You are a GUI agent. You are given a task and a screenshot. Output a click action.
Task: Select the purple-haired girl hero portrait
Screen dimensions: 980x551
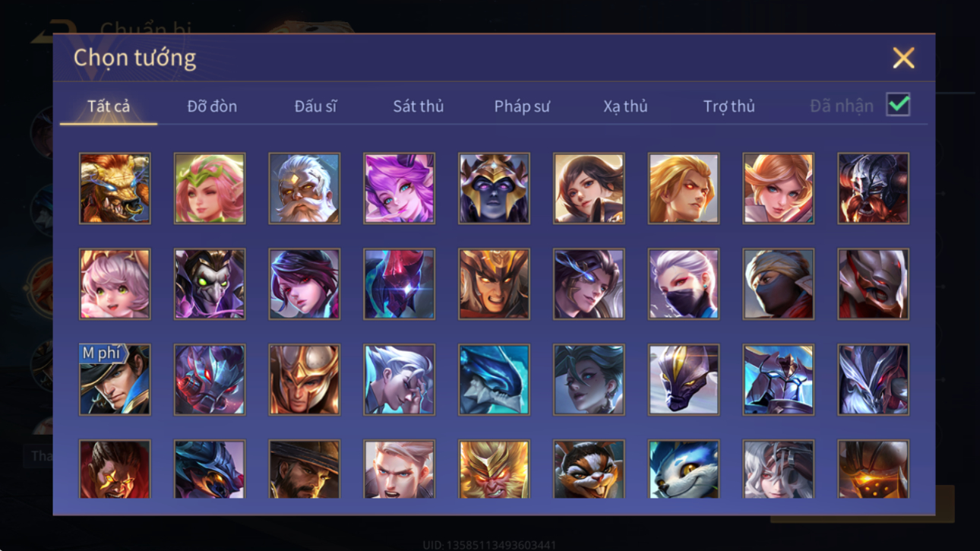(399, 188)
